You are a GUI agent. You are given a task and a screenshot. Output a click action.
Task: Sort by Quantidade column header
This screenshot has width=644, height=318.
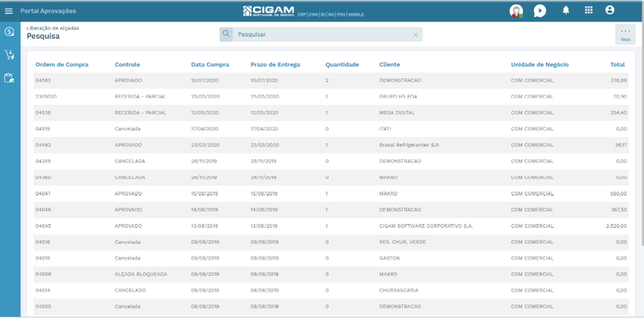point(342,64)
